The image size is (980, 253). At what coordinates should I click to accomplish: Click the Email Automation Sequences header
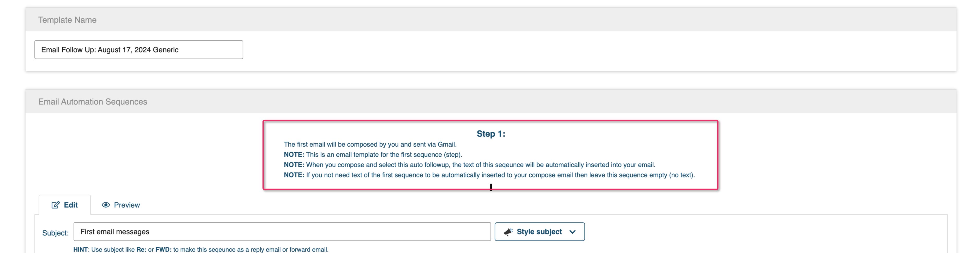491,101
